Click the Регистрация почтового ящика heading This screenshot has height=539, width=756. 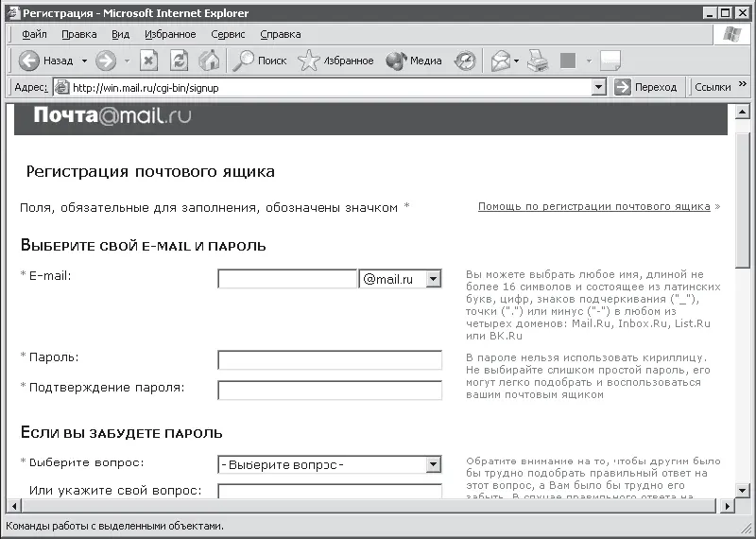(150, 172)
